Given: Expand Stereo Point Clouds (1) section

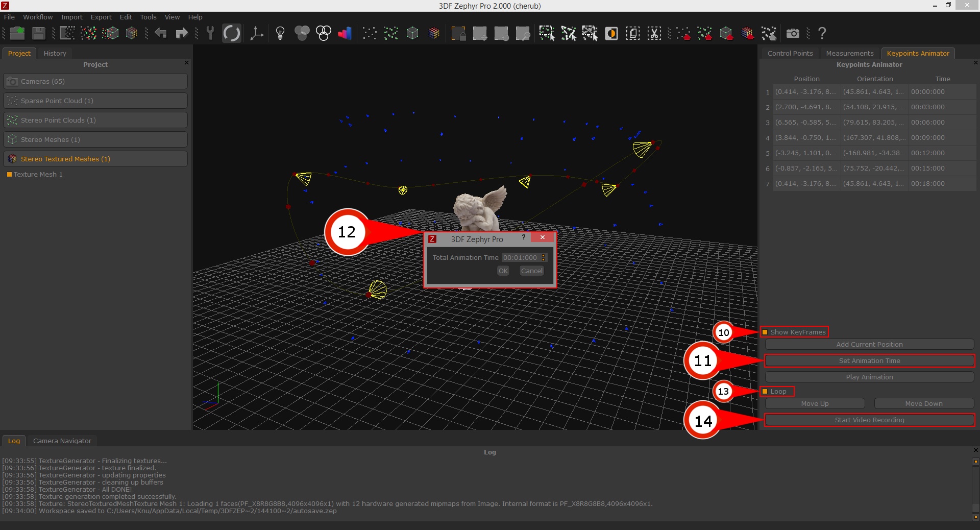Looking at the screenshot, I should 95,120.
